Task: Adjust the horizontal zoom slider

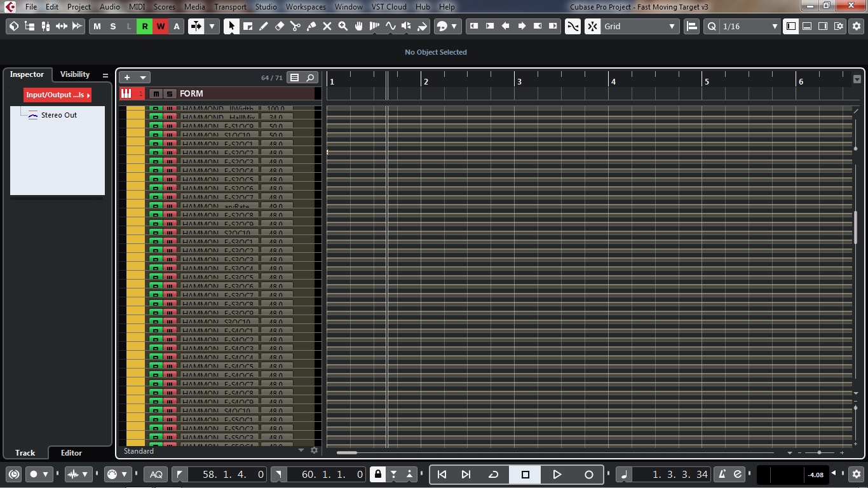Action: pos(819,452)
